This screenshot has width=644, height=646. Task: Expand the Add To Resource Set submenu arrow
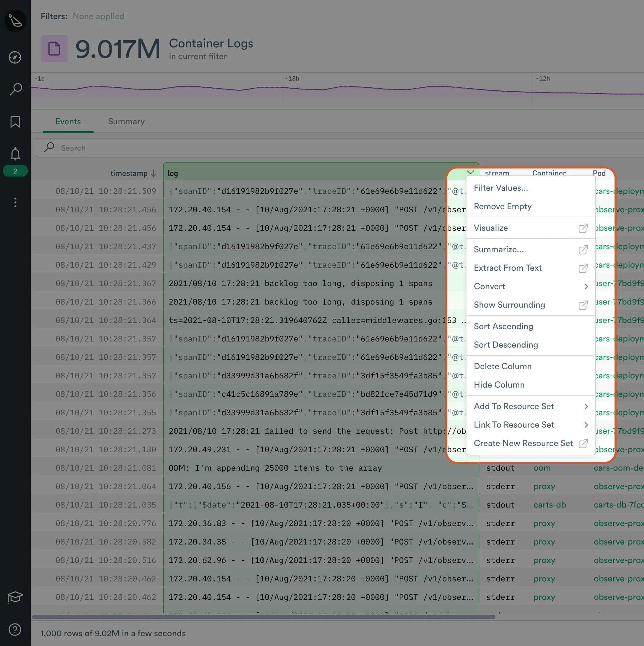[x=586, y=407]
